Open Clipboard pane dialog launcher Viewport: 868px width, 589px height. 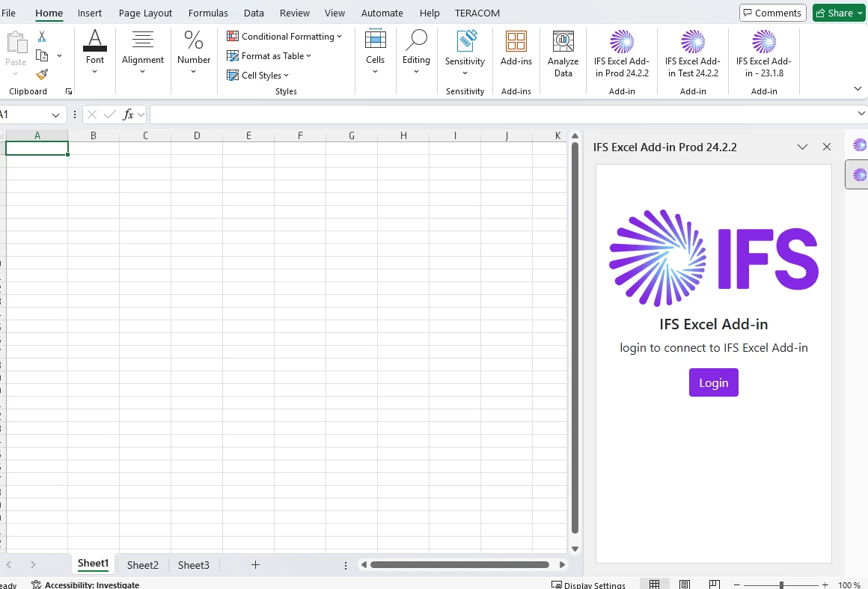coord(69,91)
